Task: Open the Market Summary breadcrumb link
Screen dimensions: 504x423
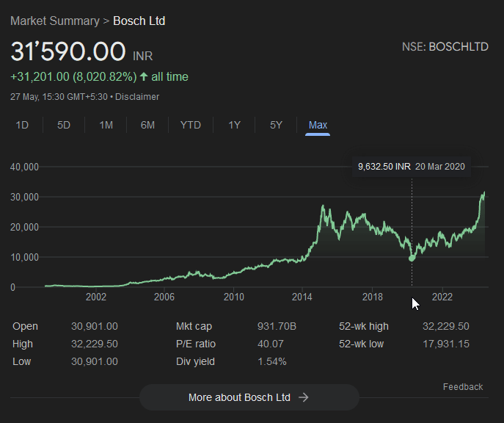Action: tap(54, 21)
